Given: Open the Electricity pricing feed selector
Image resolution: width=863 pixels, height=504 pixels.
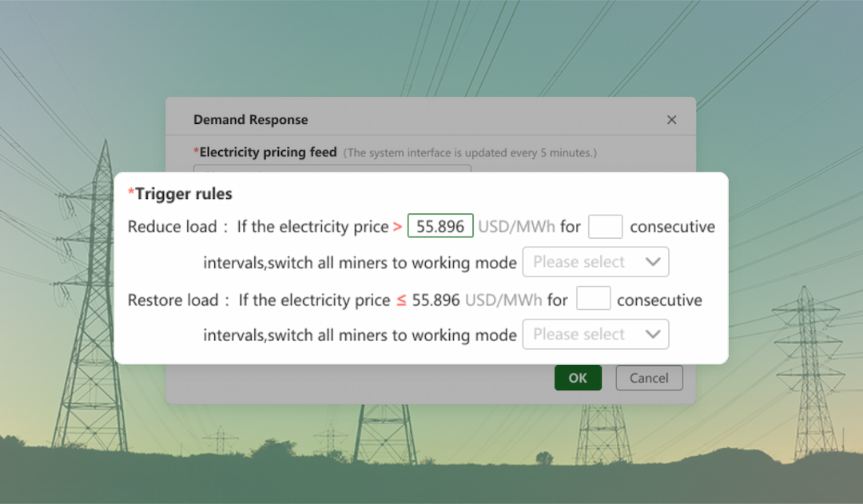Looking at the screenshot, I should coord(332,169).
